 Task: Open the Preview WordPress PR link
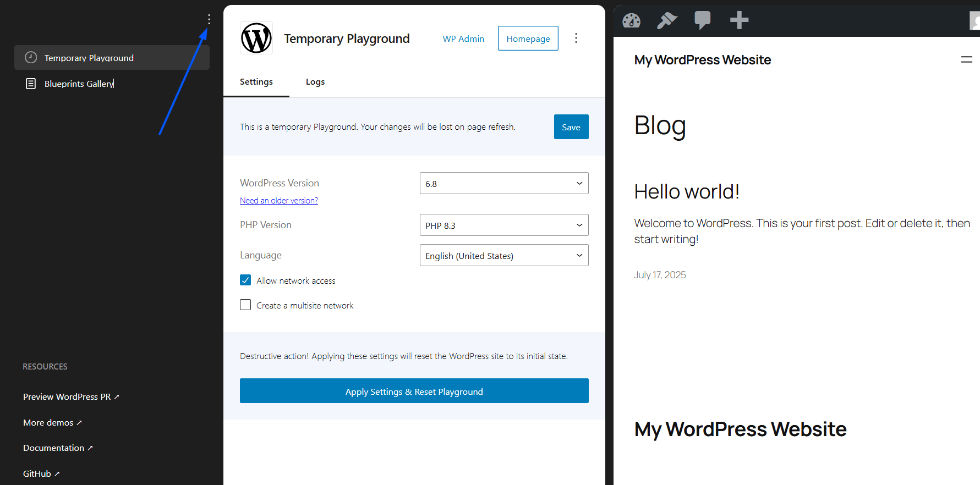click(71, 396)
